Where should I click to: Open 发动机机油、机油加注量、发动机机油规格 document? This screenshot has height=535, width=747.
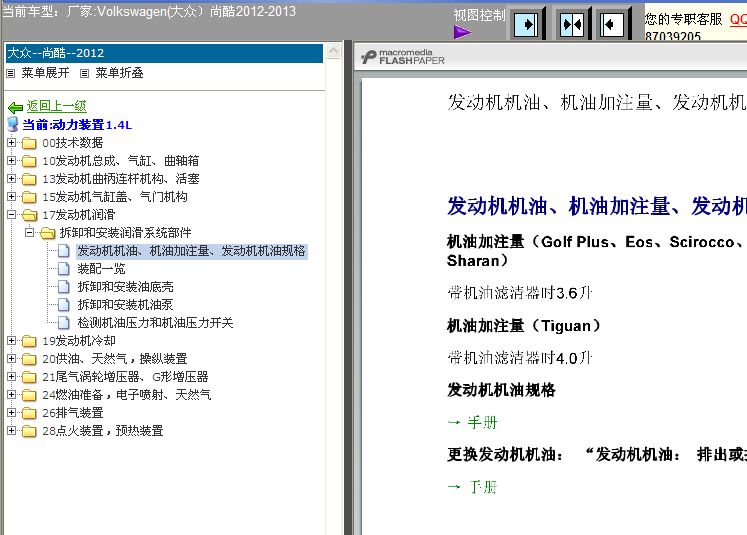pos(192,251)
